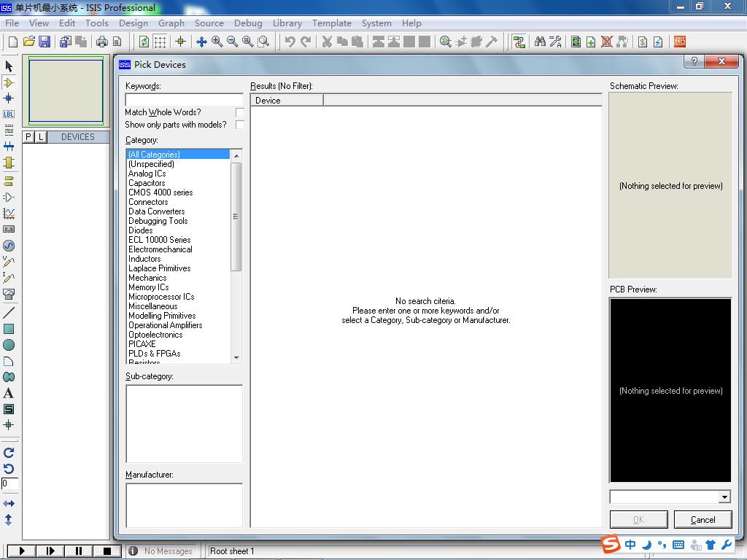Select the Wire Label LBL tool
Image resolution: width=747 pixels, height=560 pixels.
point(9,114)
